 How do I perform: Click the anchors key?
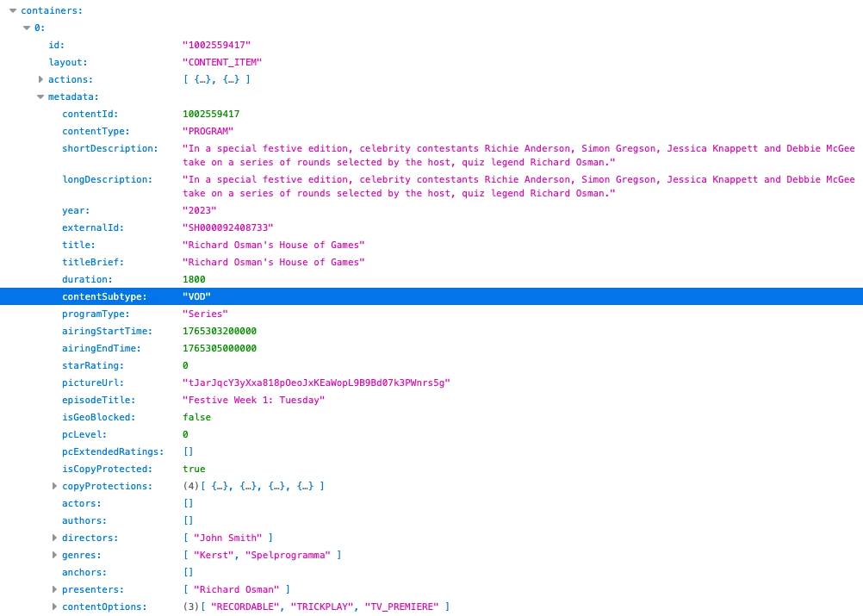84,573
